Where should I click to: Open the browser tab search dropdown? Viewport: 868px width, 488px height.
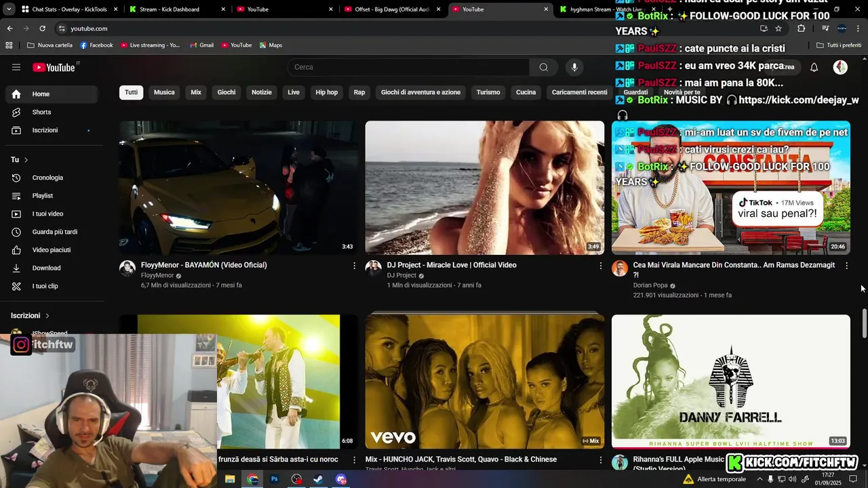coord(9,9)
